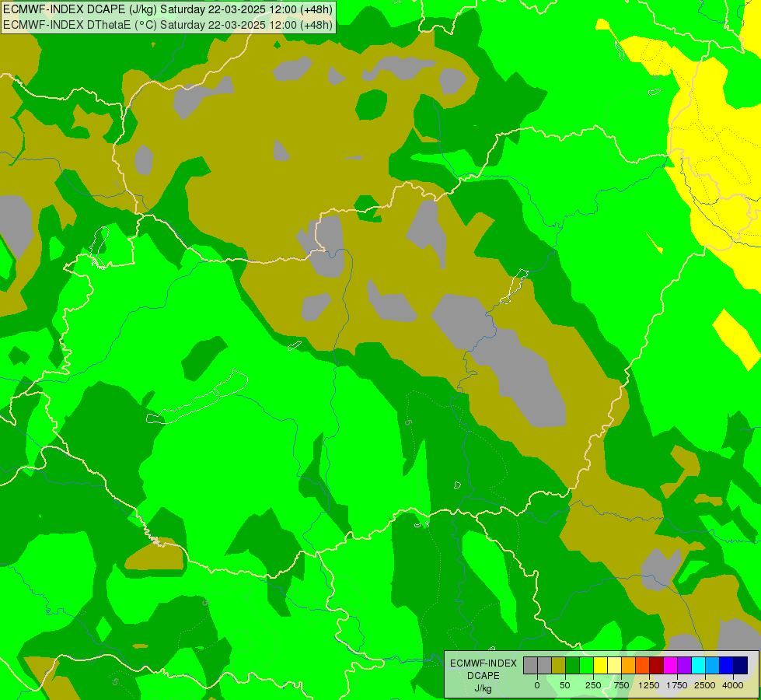Image resolution: width=761 pixels, height=700 pixels.
Task: Click the cyan legend swatch
Action: point(698,666)
